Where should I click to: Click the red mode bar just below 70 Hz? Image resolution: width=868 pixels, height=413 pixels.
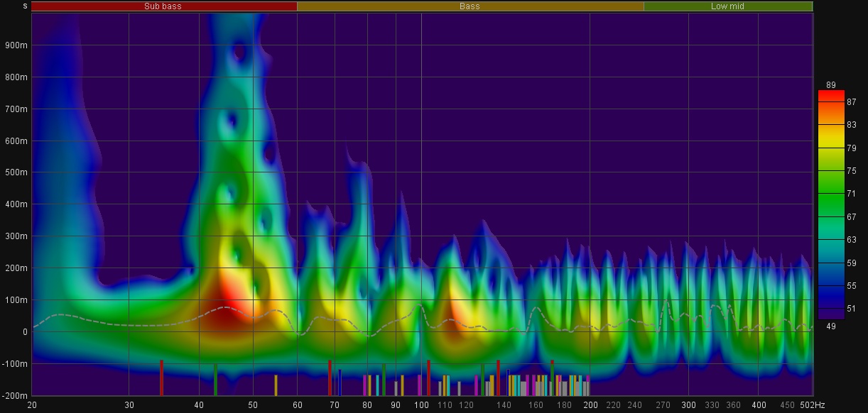[x=330, y=378]
